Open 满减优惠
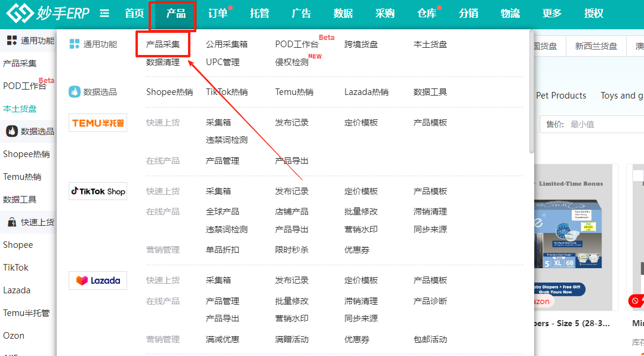 [223, 339]
